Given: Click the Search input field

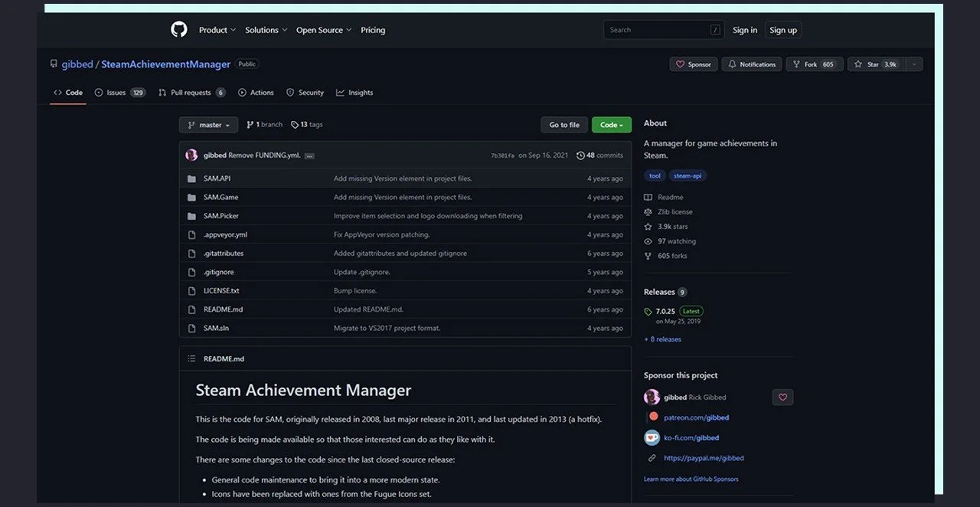Looking at the screenshot, I should coord(664,30).
